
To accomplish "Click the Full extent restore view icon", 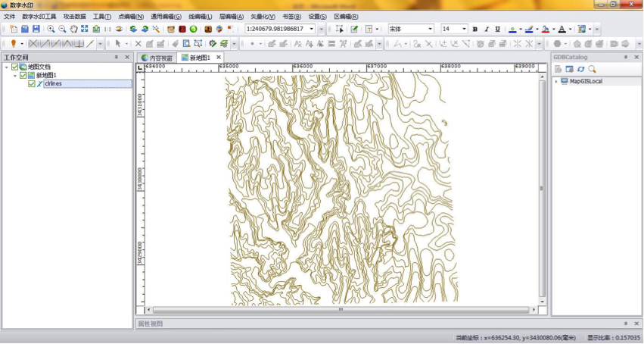I will coord(85,29).
